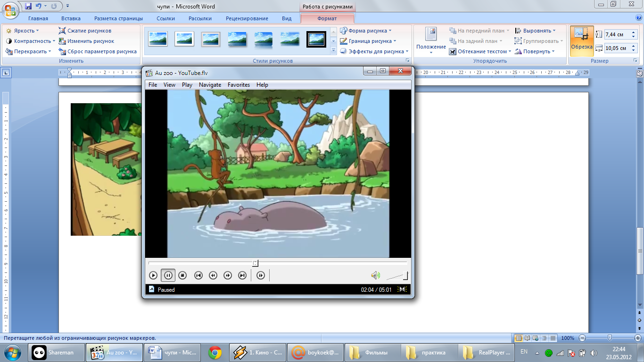This screenshot has width=644, height=362.
Task: Open Word help question mark icon
Action: [x=639, y=18]
